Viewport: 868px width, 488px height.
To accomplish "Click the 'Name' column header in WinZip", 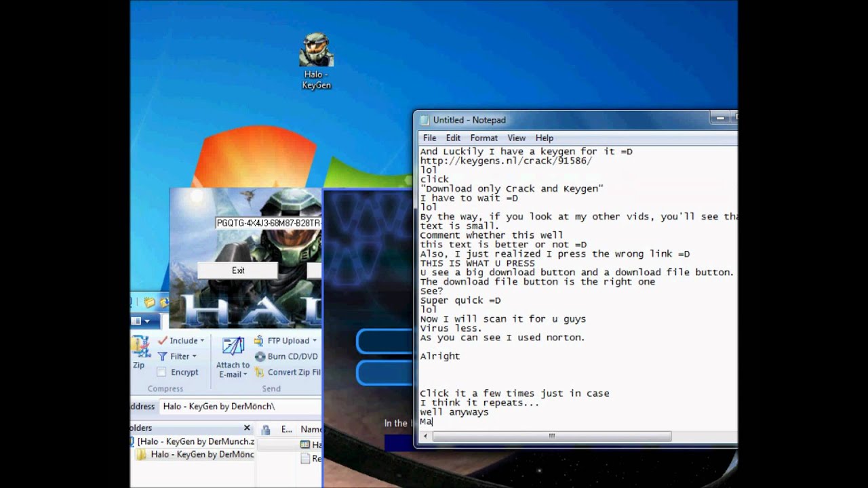I will pyautogui.click(x=310, y=429).
